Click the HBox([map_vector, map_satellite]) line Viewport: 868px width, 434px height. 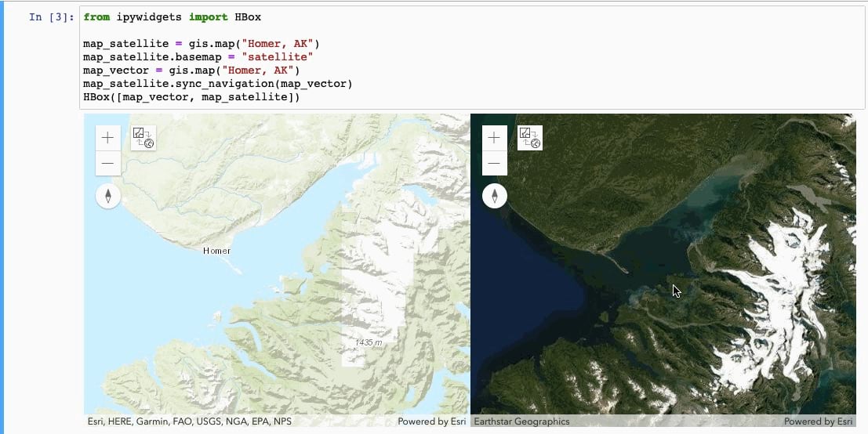(x=191, y=97)
